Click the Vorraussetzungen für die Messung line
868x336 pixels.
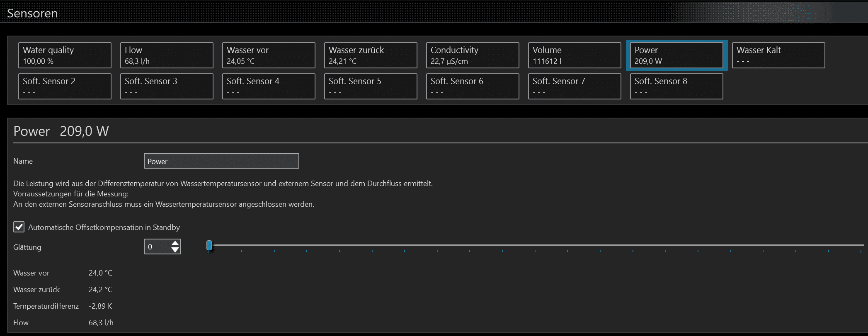click(x=71, y=194)
